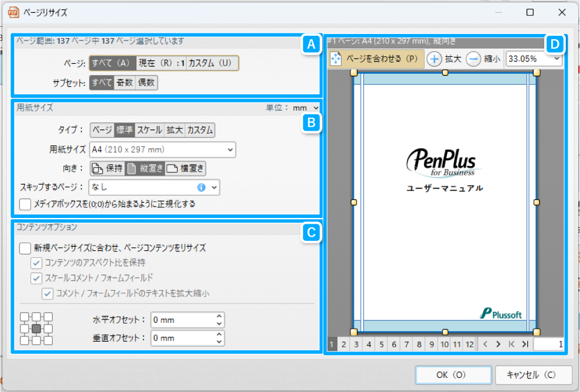The width and height of the screenshot is (580, 392).
Task: Select カスタム (U) page range option
Action: (212, 63)
